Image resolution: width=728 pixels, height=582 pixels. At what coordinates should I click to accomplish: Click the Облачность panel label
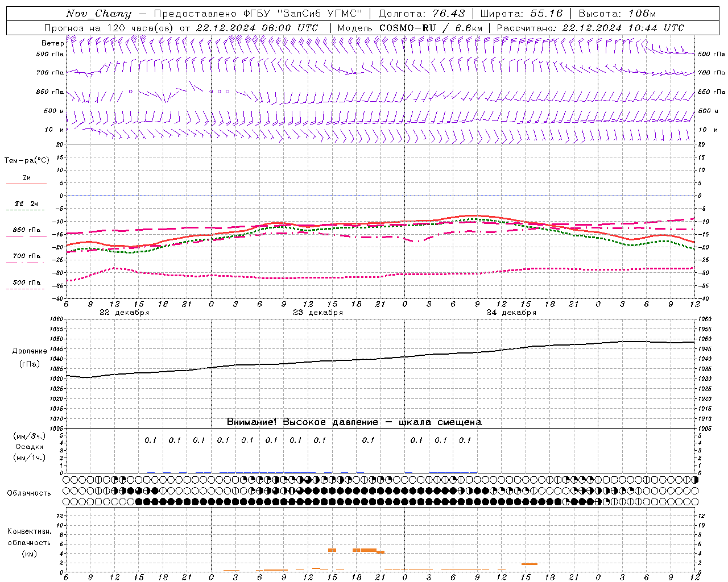(29, 493)
